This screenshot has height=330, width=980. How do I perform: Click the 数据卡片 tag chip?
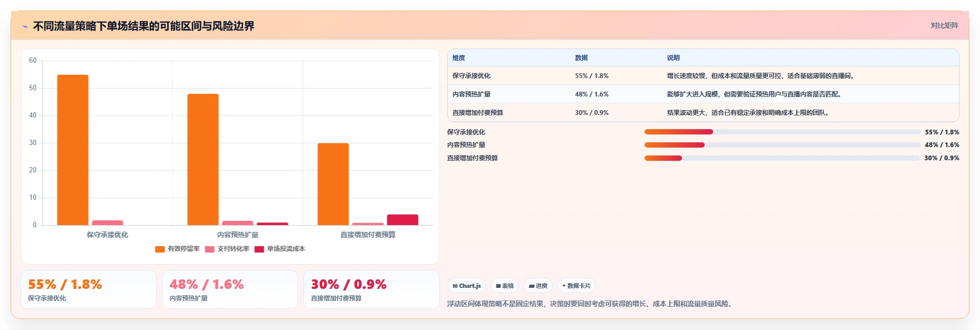click(x=577, y=286)
